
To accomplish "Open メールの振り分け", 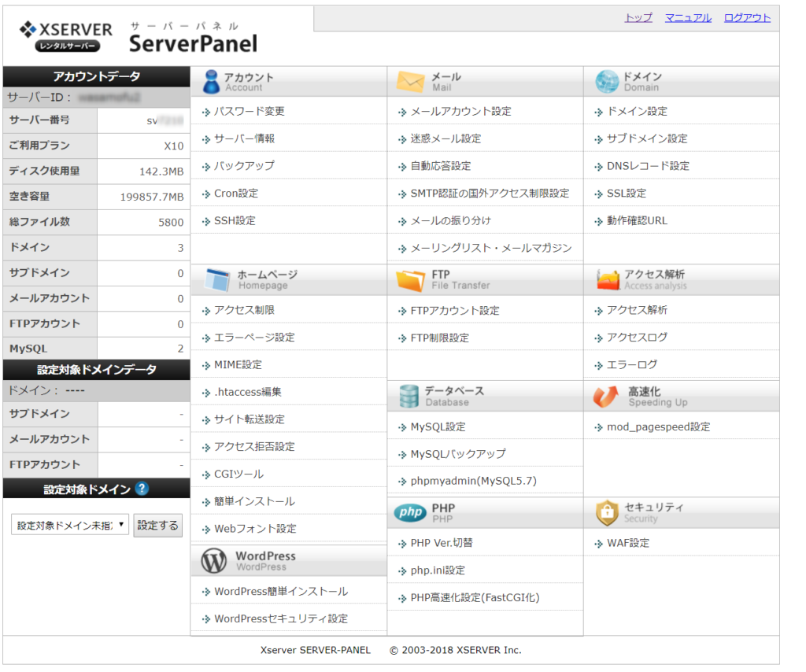I will pos(451,220).
